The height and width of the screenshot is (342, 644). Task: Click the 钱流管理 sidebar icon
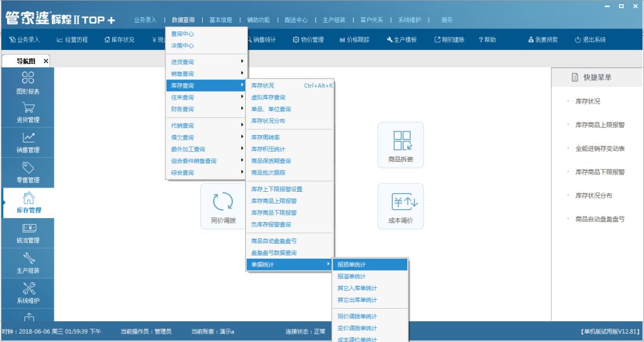point(28,233)
